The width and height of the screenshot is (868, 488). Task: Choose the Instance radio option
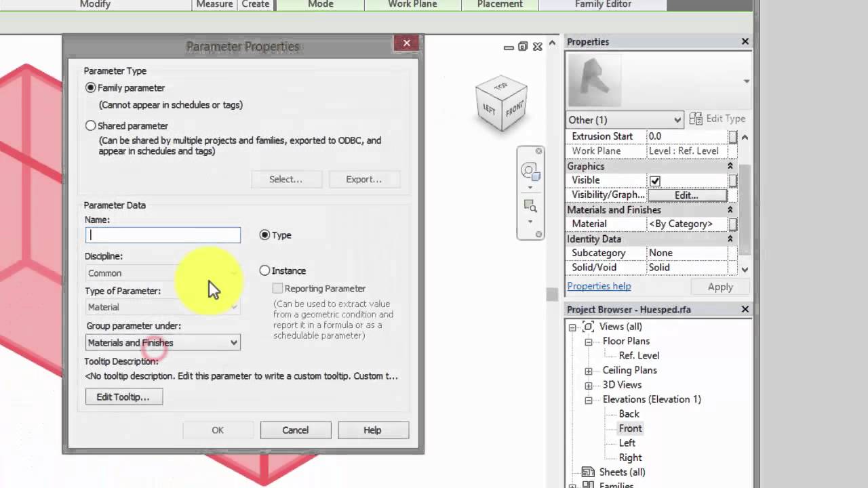264,270
